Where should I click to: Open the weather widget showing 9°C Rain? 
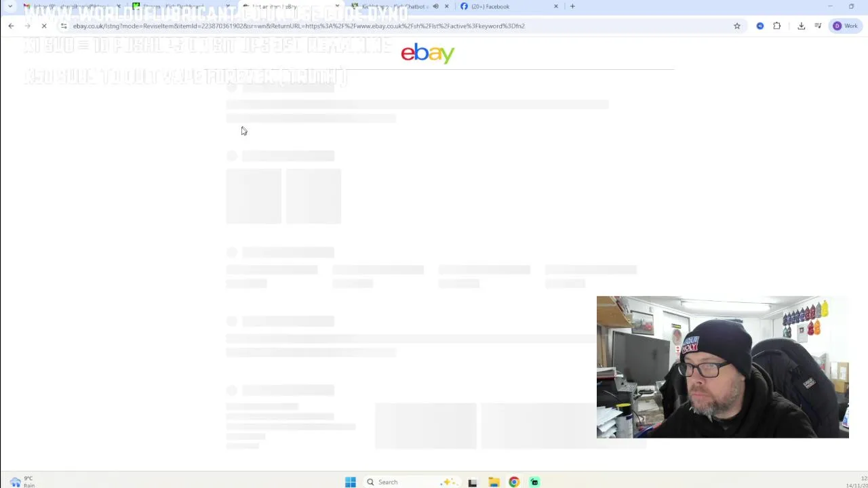pyautogui.click(x=22, y=482)
